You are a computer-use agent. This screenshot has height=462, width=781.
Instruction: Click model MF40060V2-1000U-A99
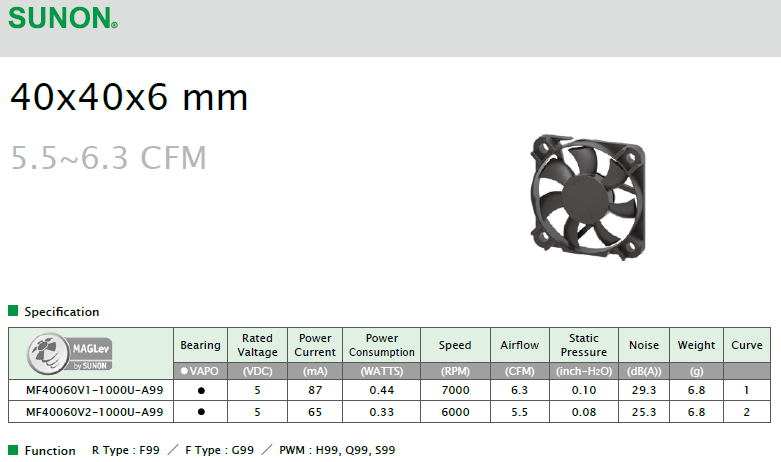tap(95, 412)
